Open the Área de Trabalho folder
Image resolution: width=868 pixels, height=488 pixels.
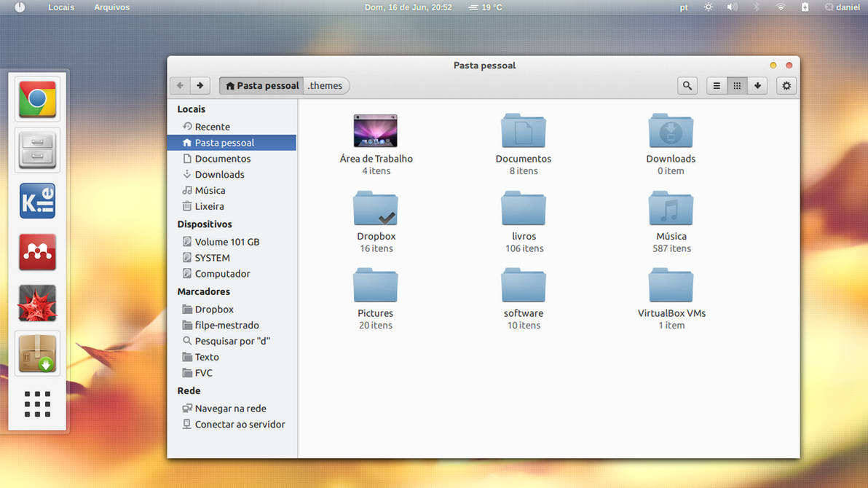(x=375, y=130)
